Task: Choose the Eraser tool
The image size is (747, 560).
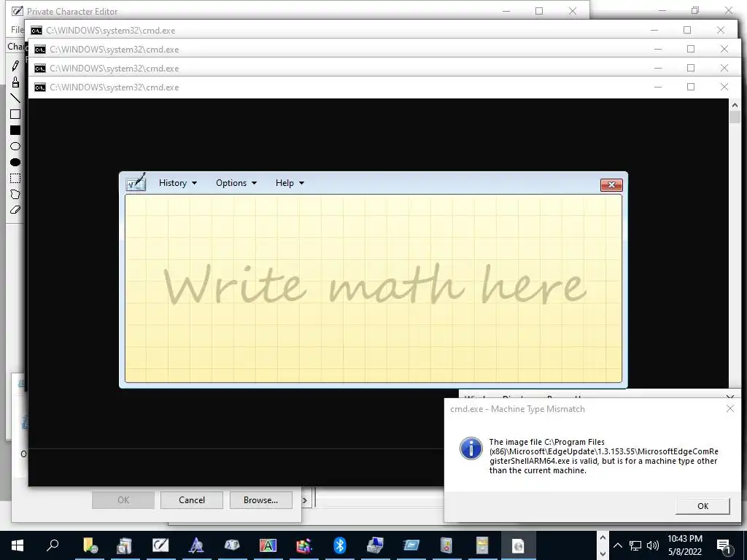Action: click(x=15, y=209)
